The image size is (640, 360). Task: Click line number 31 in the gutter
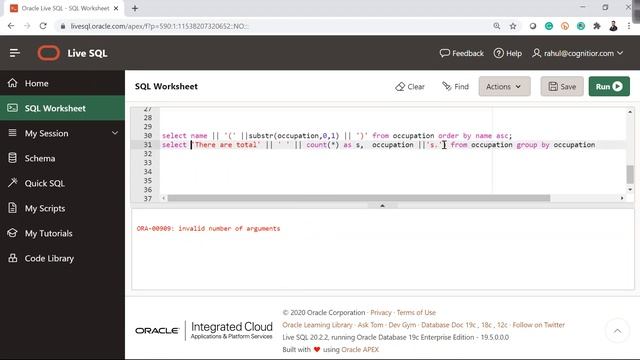148,144
